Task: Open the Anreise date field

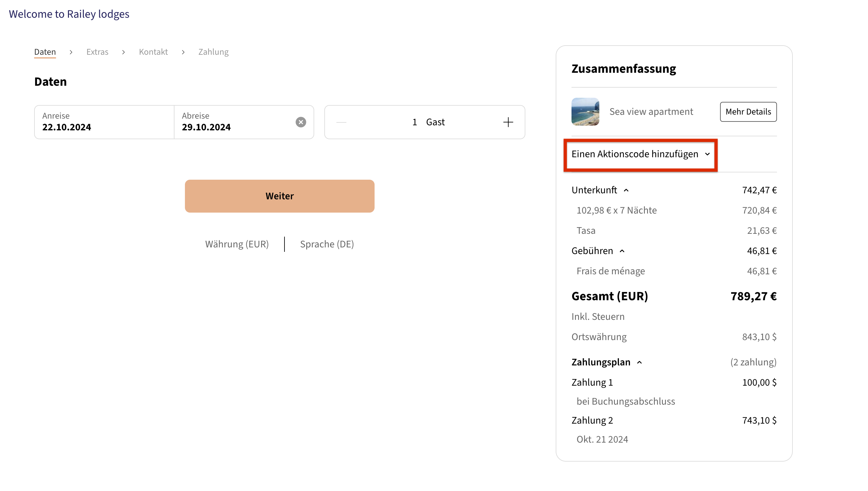Action: tap(104, 122)
